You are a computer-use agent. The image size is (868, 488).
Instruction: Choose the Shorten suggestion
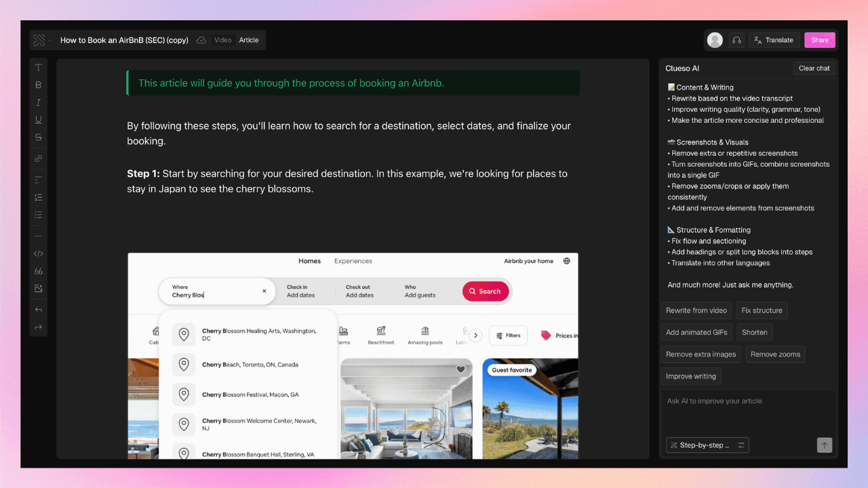(x=755, y=332)
